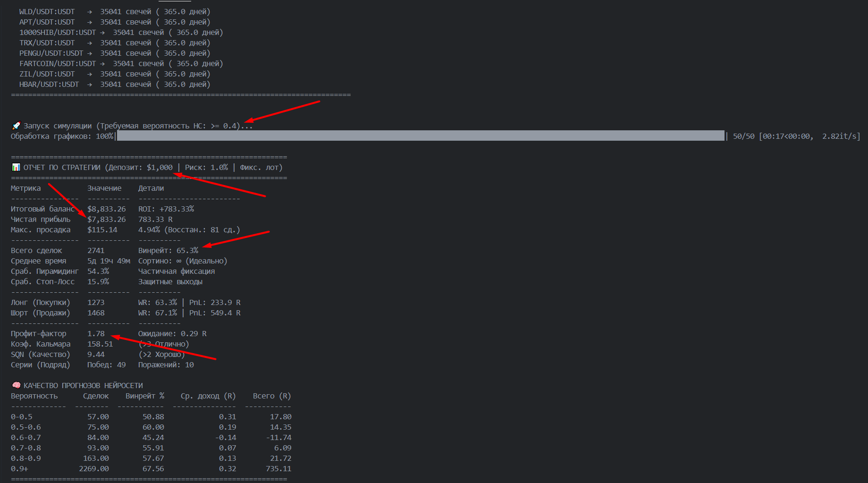Click the Профит-фактор value 1.78
The height and width of the screenshot is (483, 868).
(x=96, y=333)
